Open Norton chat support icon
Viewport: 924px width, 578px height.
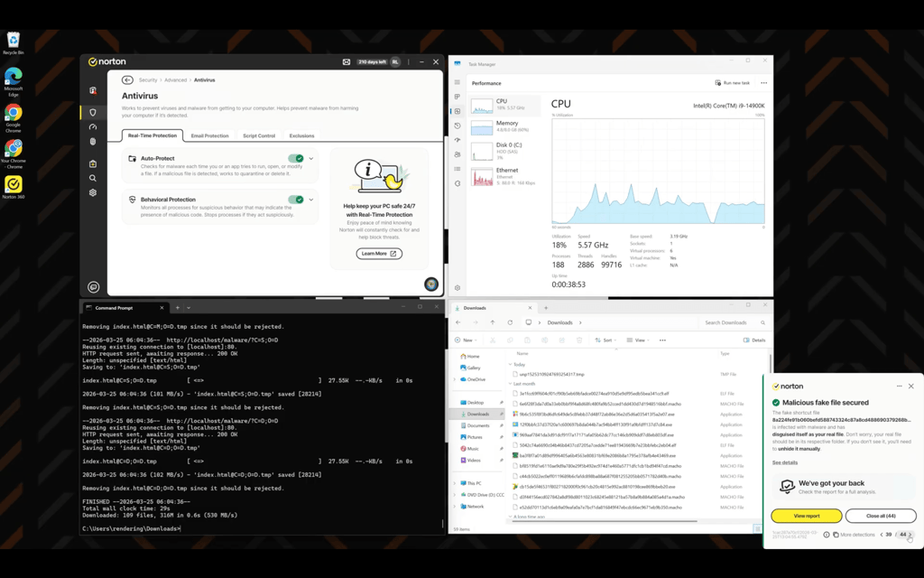click(x=93, y=287)
